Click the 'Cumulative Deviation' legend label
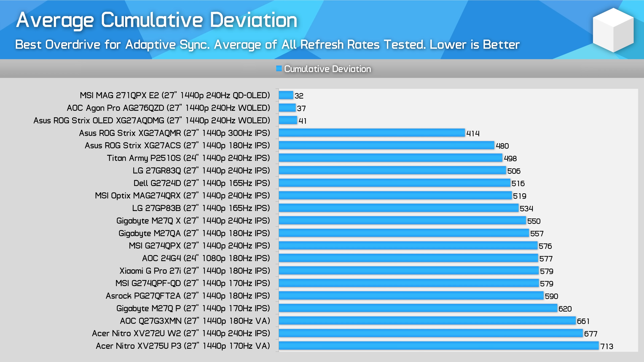The image size is (644, 362). [x=328, y=69]
